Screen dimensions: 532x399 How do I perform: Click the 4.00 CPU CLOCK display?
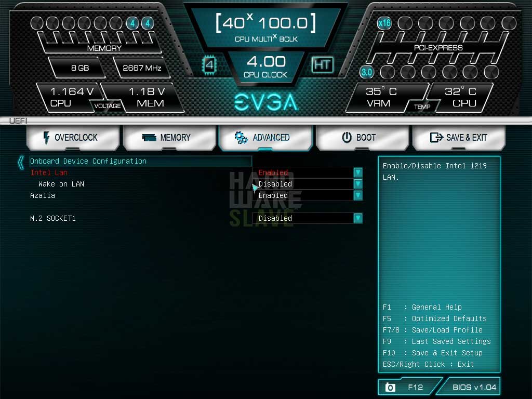tap(266, 66)
